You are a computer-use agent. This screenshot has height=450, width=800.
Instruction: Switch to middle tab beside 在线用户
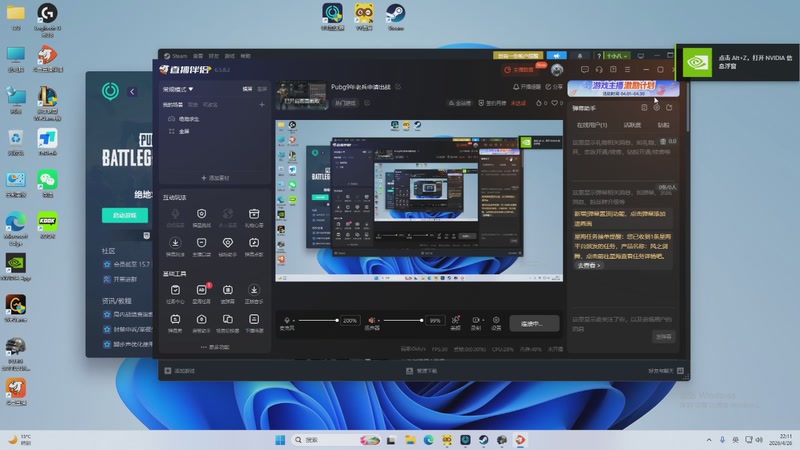(x=632, y=125)
